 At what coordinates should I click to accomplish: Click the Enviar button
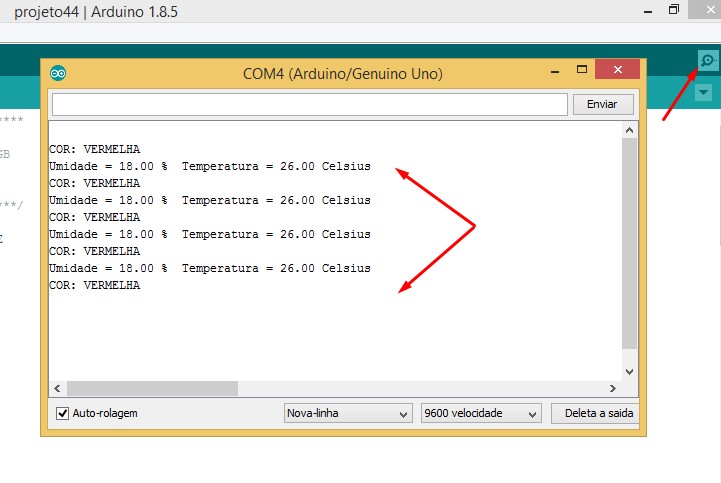point(603,104)
